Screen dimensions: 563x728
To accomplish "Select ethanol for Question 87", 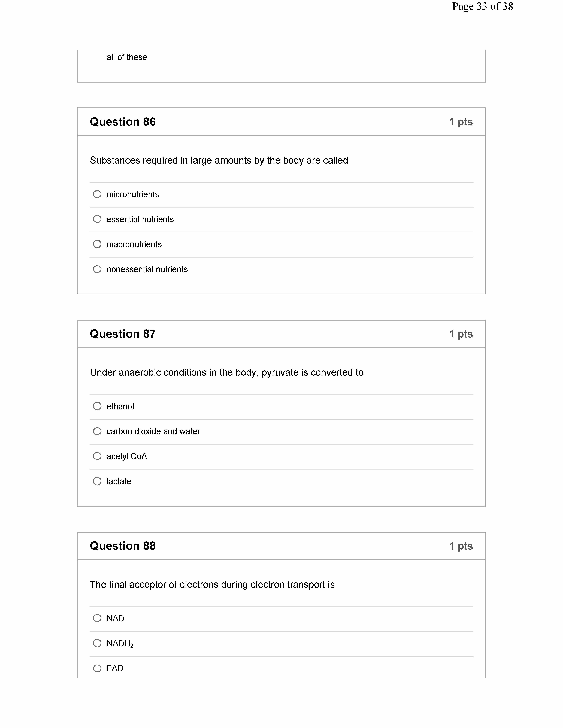I will tap(97, 406).
